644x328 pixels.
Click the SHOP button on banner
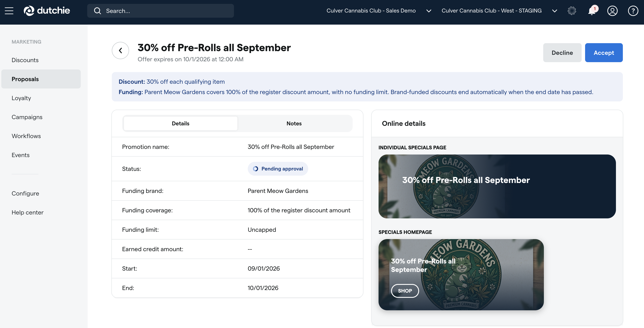coord(405,291)
